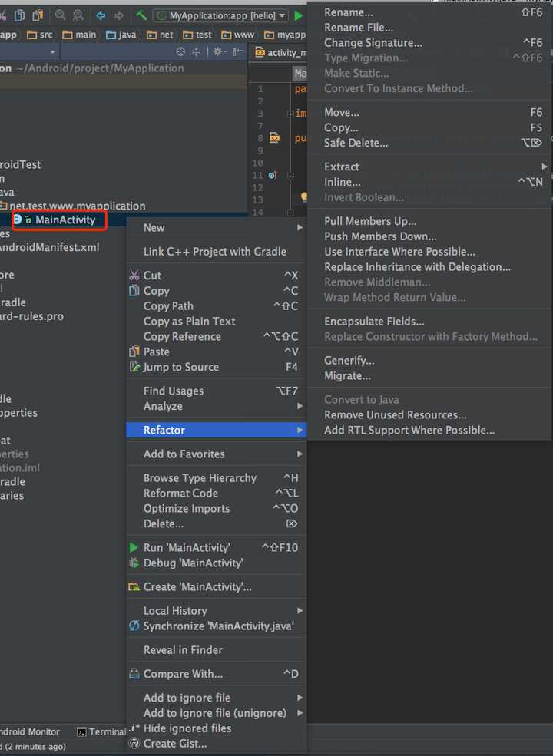Expand Add to ignore file (unignore) submenu
553x756 pixels.
pyautogui.click(x=216, y=713)
